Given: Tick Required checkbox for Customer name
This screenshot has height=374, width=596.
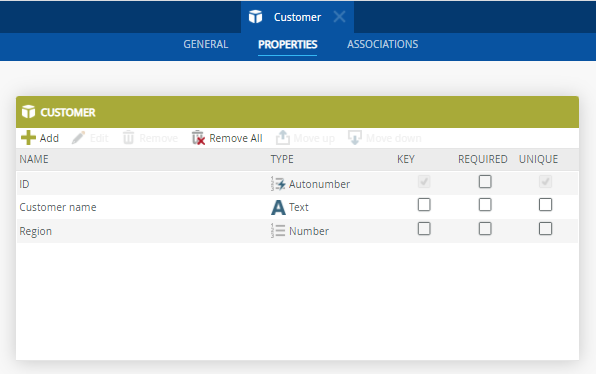Looking at the screenshot, I should pyautogui.click(x=485, y=205).
